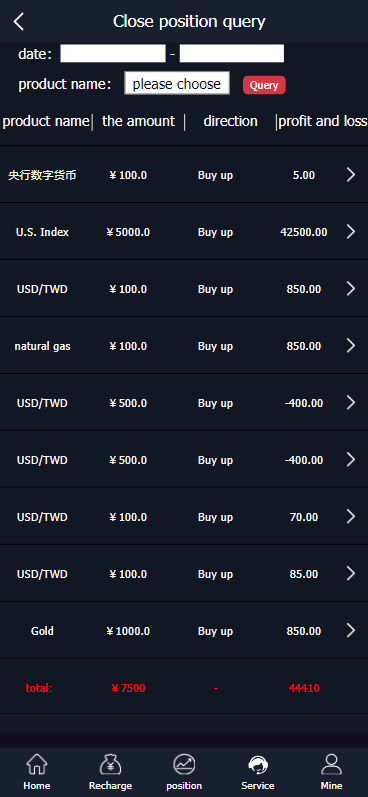Screen dimensions: 368x797
Task: Expand the natural gas row chevron
Action: 351,346
